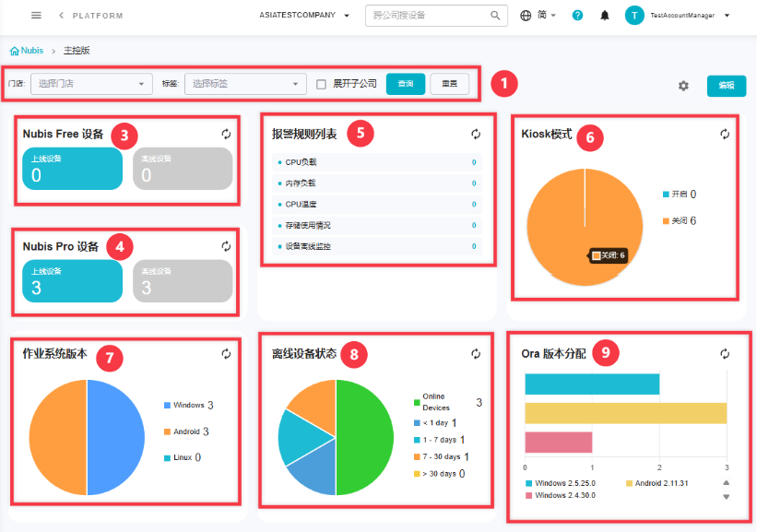The width and height of the screenshot is (757, 532).
Task: Open the ASIATESTCOMPANY company dropdown
Action: coord(304,16)
